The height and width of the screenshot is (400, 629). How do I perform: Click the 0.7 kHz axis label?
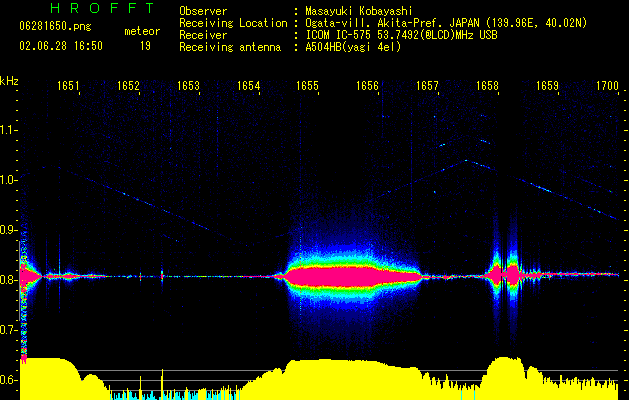pos(8,330)
